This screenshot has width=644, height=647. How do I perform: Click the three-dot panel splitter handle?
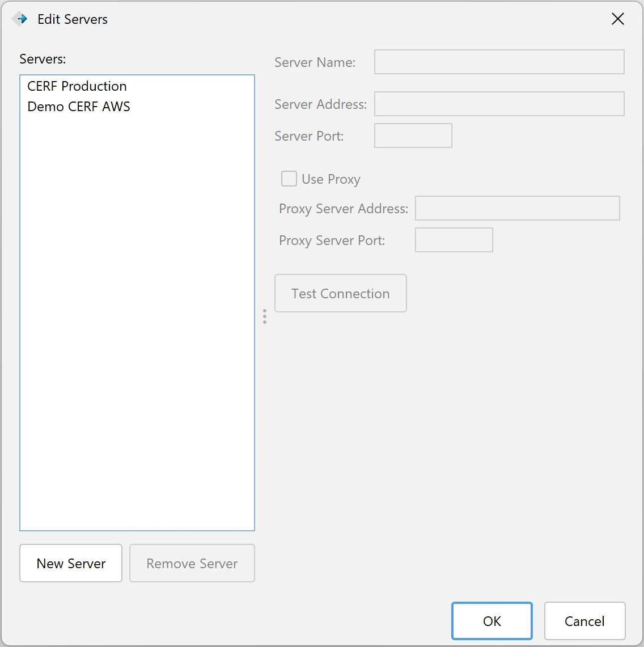pos(265,316)
